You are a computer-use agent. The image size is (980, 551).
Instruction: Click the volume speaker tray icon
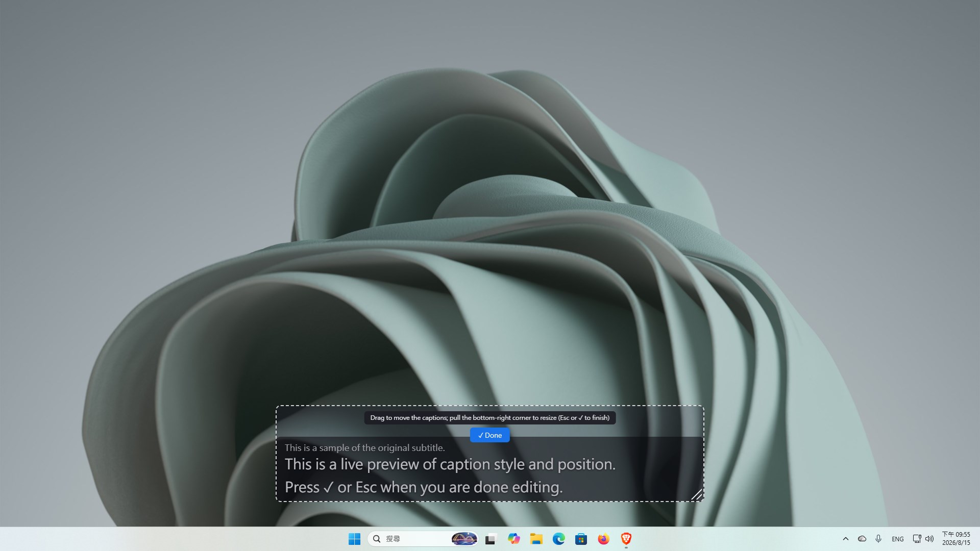929,539
